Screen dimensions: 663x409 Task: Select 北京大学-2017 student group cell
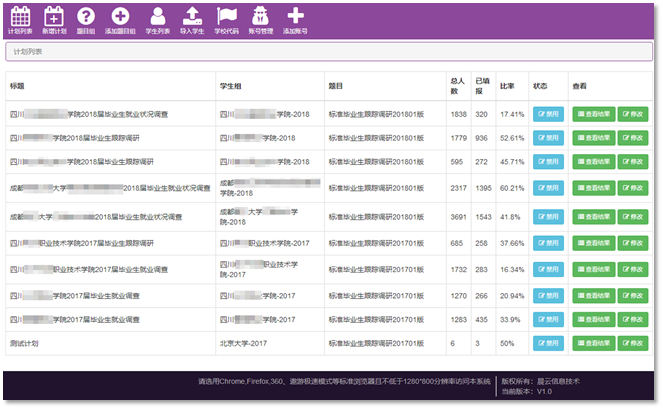(x=245, y=343)
